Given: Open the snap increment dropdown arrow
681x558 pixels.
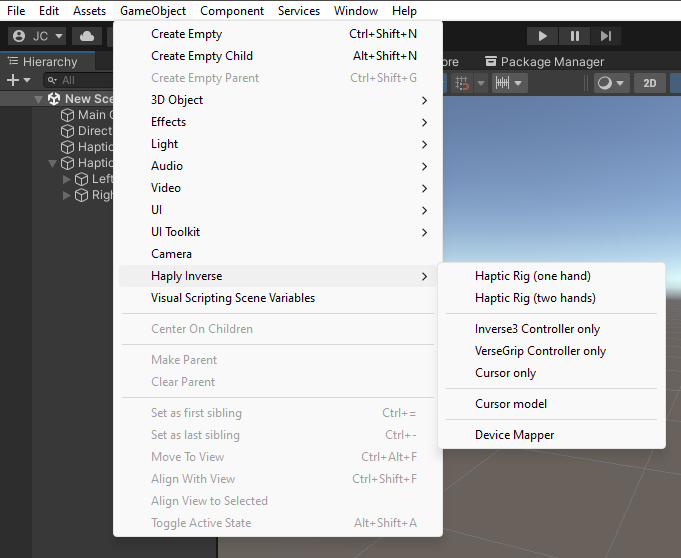Looking at the screenshot, I should 518,83.
